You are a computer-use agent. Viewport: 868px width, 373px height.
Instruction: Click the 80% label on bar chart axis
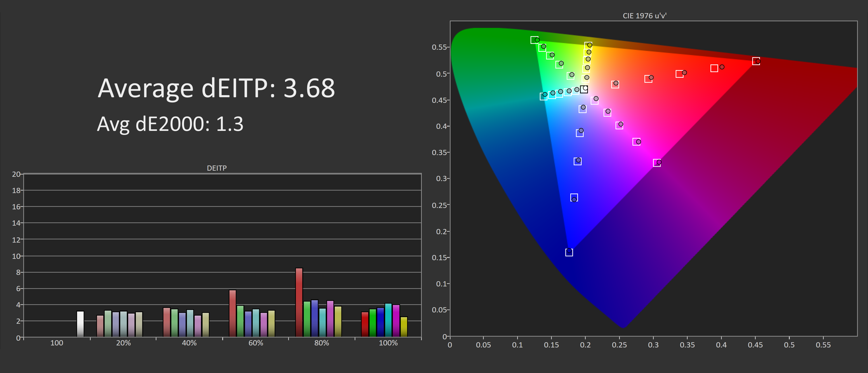point(321,343)
